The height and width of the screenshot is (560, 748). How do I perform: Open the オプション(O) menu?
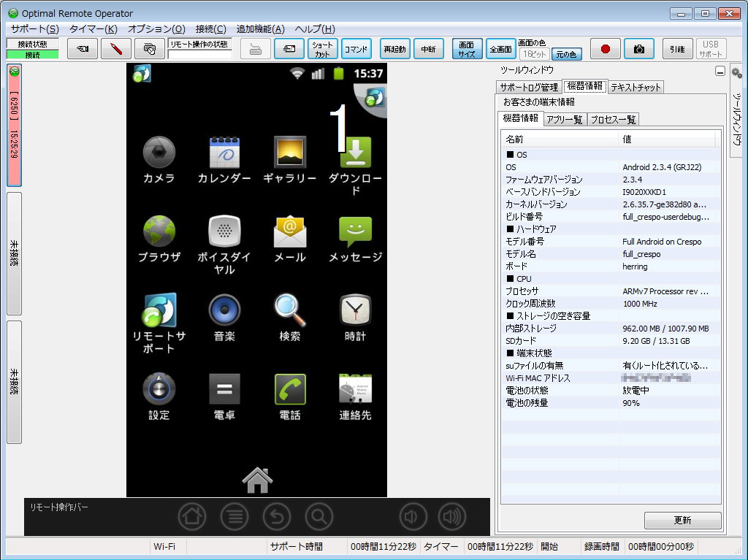[156, 29]
